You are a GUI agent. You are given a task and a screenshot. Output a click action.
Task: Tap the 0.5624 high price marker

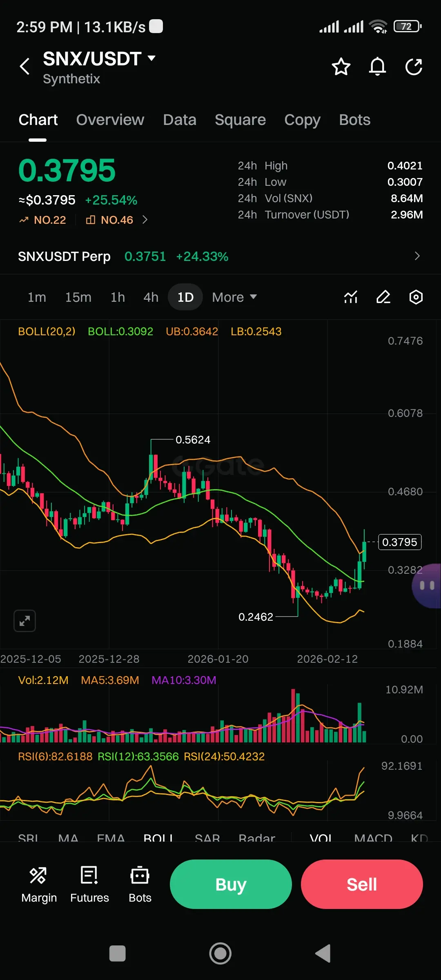coord(193,440)
